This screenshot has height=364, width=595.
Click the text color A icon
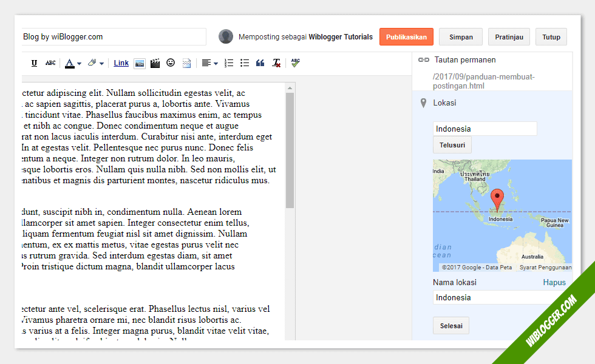pyautogui.click(x=69, y=63)
